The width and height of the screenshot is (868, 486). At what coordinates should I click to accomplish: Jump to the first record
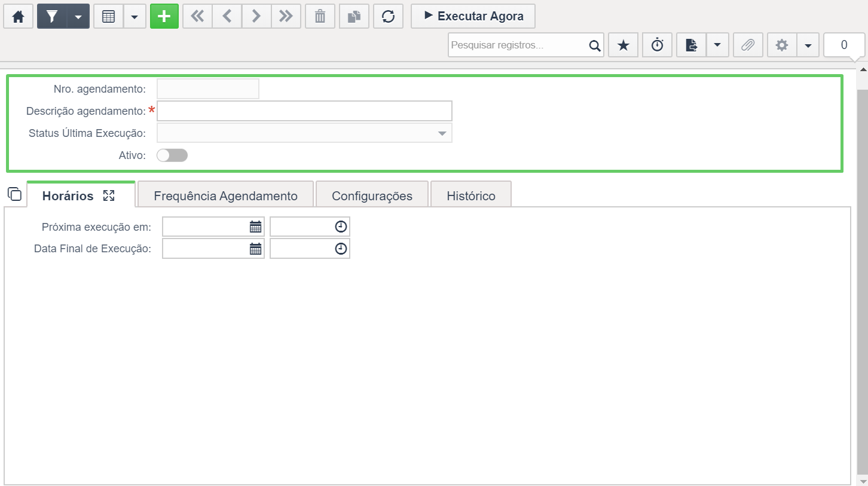click(197, 17)
